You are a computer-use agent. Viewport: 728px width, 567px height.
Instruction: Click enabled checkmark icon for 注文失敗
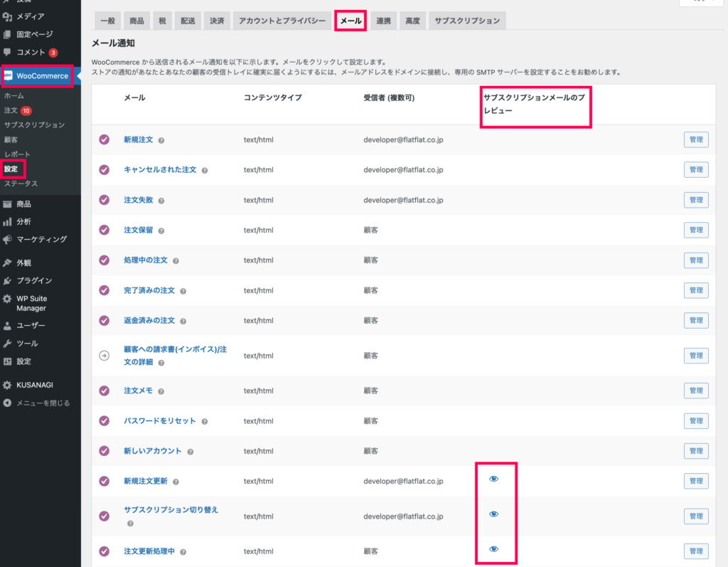pos(105,200)
